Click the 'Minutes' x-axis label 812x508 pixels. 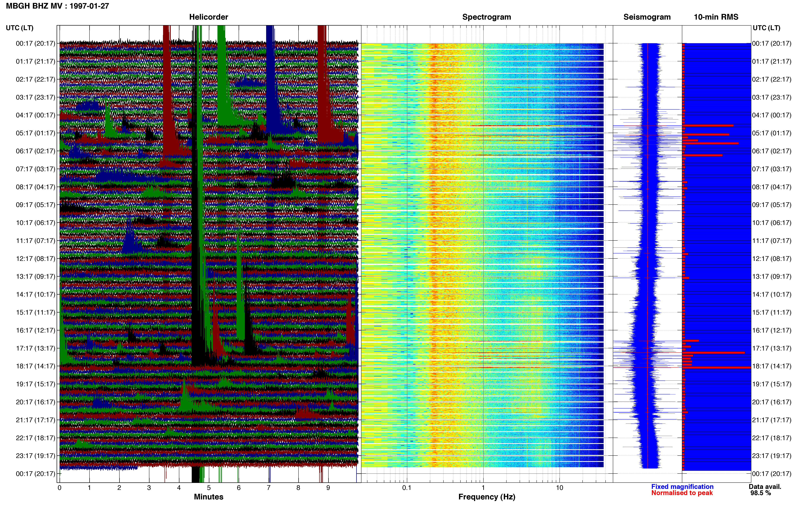pyautogui.click(x=209, y=497)
